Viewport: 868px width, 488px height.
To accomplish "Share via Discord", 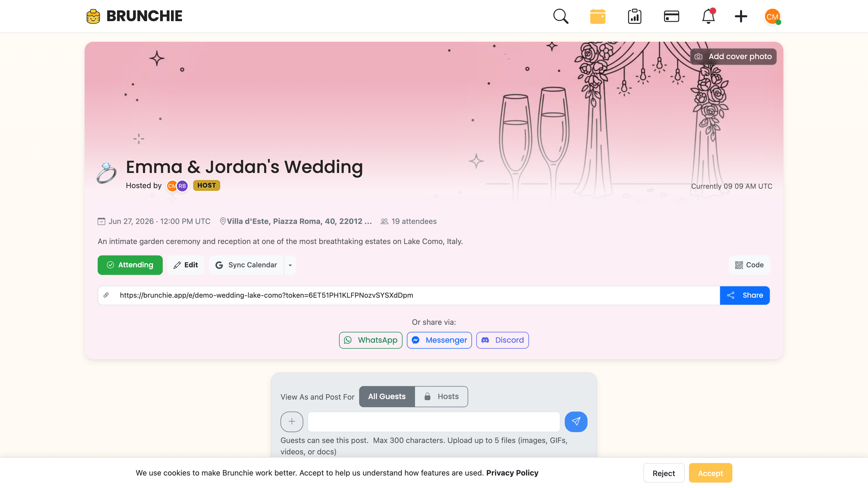I will point(502,340).
